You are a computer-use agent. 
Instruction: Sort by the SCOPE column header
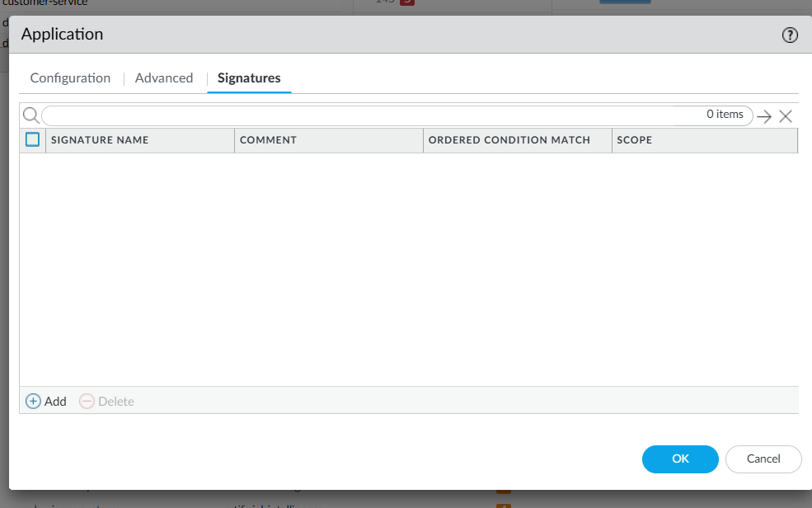tap(634, 140)
